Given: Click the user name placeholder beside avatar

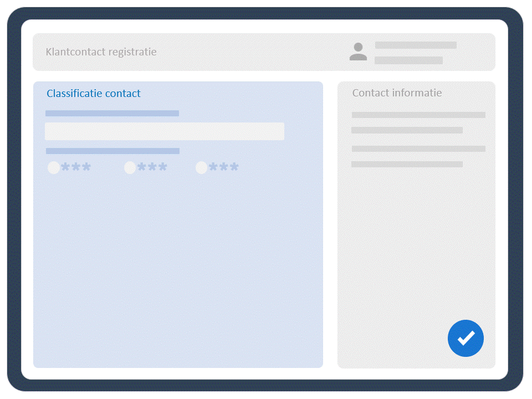Looking at the screenshot, I should point(416,45).
